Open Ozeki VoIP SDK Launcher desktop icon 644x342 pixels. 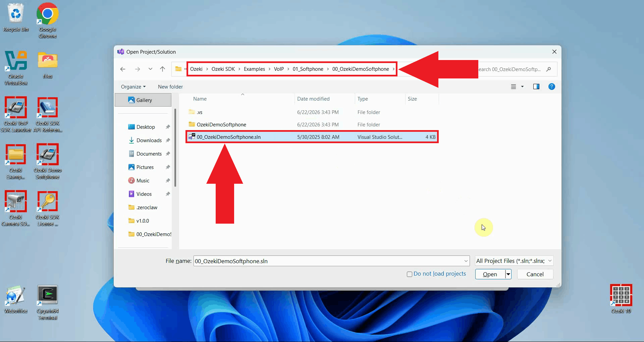[x=16, y=114]
